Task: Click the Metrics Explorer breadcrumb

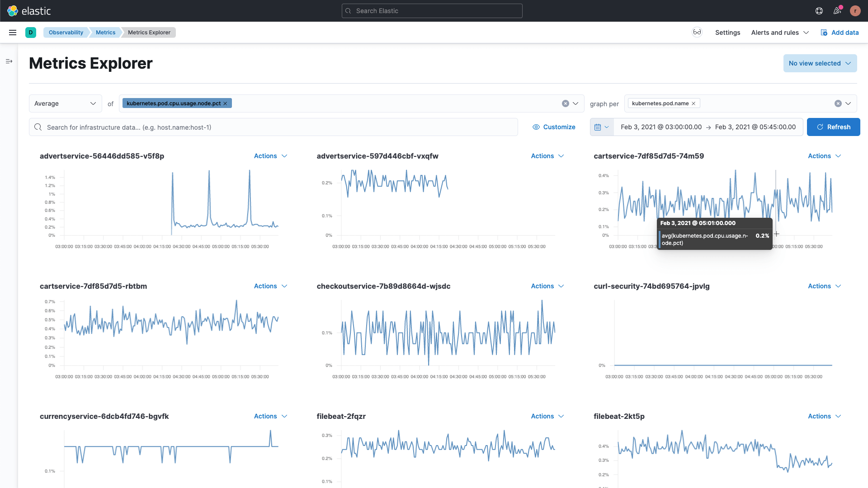Action: tap(149, 33)
